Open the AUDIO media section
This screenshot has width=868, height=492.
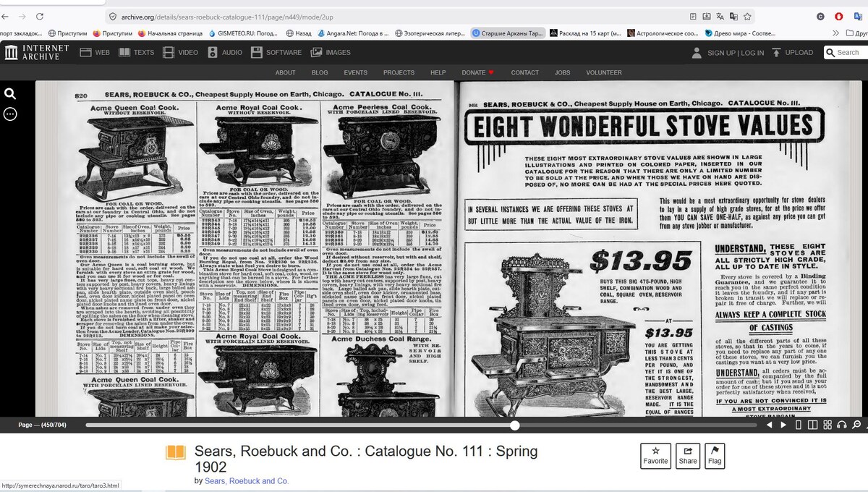coord(225,52)
